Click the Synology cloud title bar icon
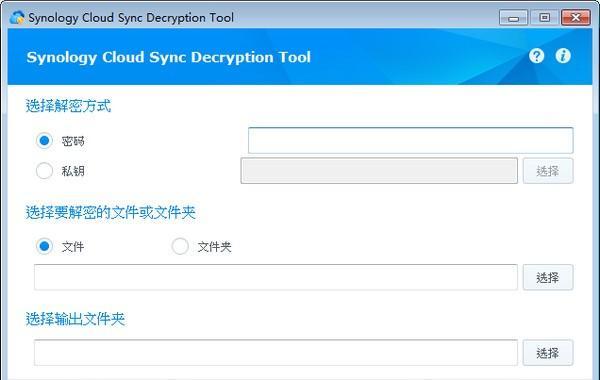The image size is (600, 380). pyautogui.click(x=17, y=18)
